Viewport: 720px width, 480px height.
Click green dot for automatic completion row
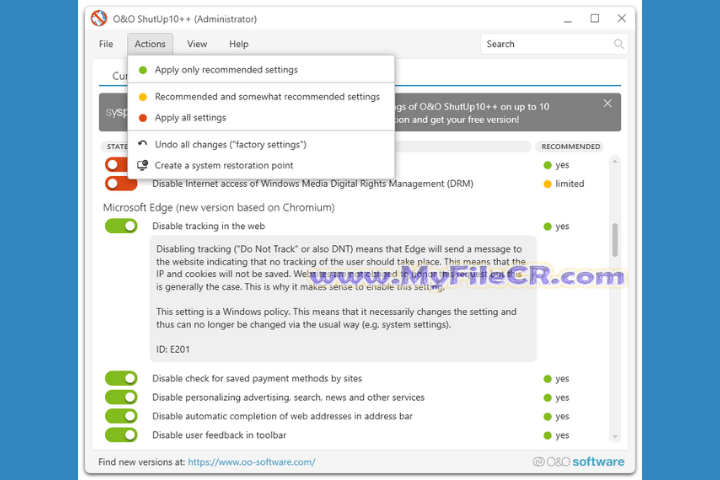pos(547,417)
